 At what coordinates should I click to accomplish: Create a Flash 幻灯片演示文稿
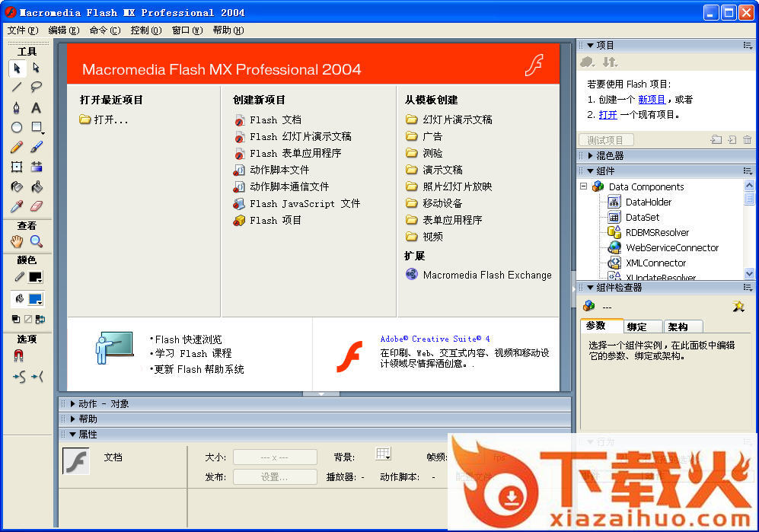pos(293,137)
